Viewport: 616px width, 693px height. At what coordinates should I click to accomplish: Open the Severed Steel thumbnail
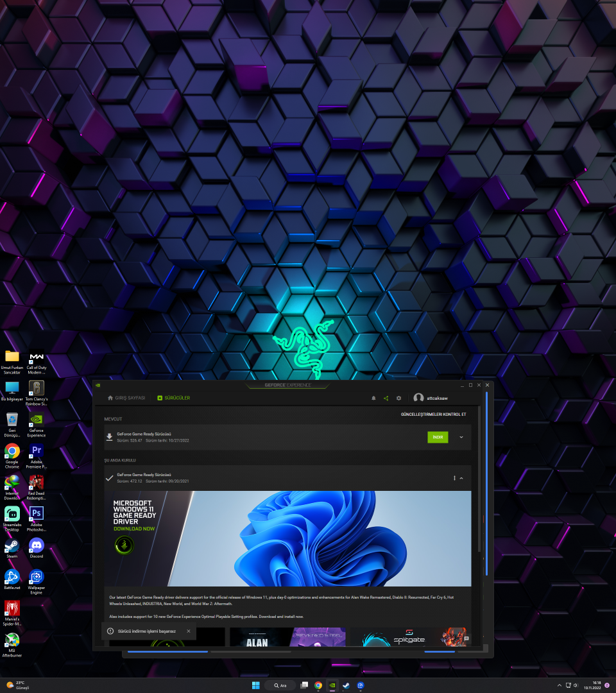(x=317, y=637)
